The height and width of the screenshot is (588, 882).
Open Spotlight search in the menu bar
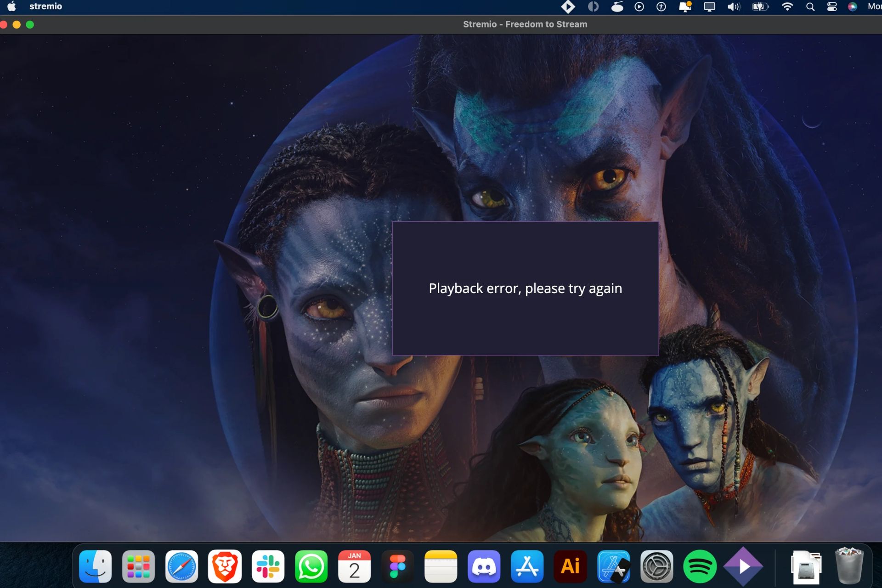point(810,6)
